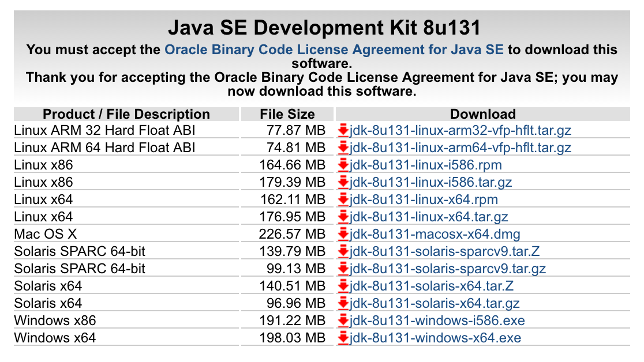Screen dimensions: 644x362
Task: Select the Windows x64 product text
Action: click(55, 338)
